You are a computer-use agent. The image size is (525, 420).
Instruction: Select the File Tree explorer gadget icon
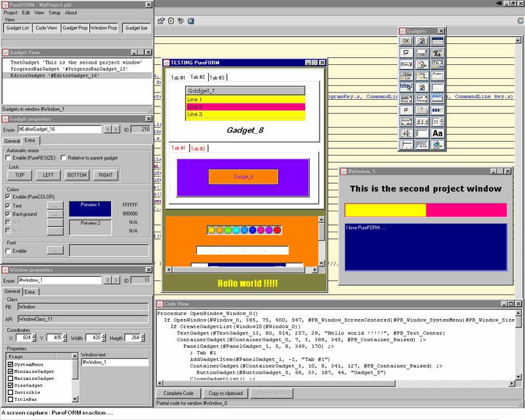[x=422, y=75]
